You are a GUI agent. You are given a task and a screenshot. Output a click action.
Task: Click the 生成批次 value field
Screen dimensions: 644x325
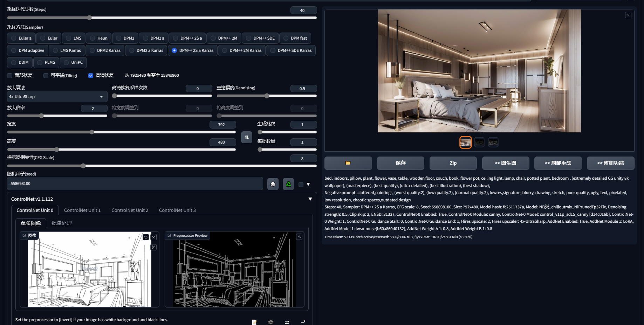click(303, 125)
